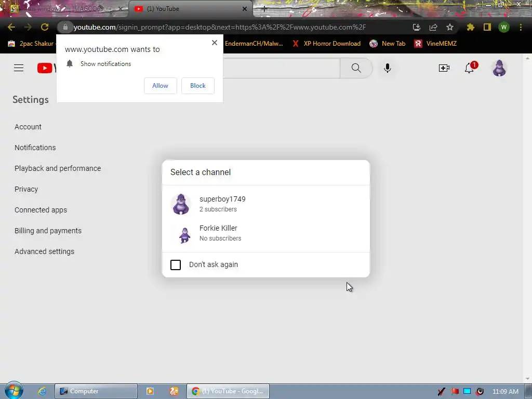Image resolution: width=532 pixels, height=399 pixels.
Task: Click the YouTube search input field
Action: (x=281, y=68)
